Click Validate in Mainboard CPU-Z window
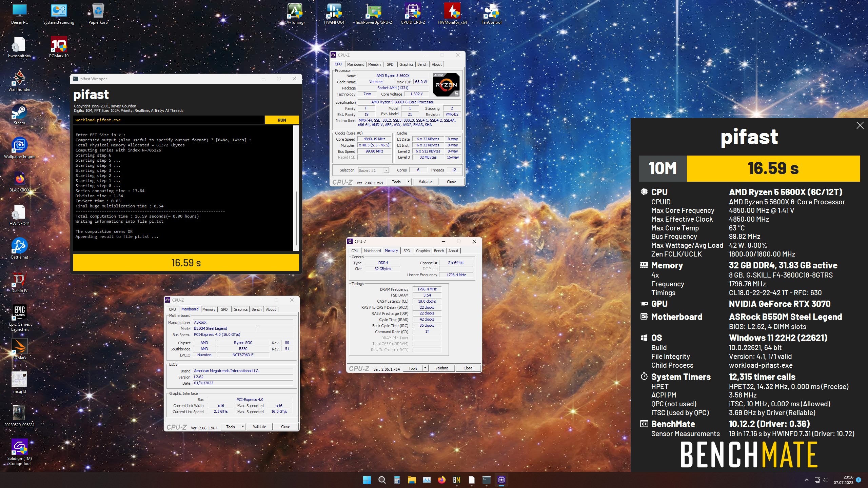The height and width of the screenshot is (488, 868). tap(259, 427)
